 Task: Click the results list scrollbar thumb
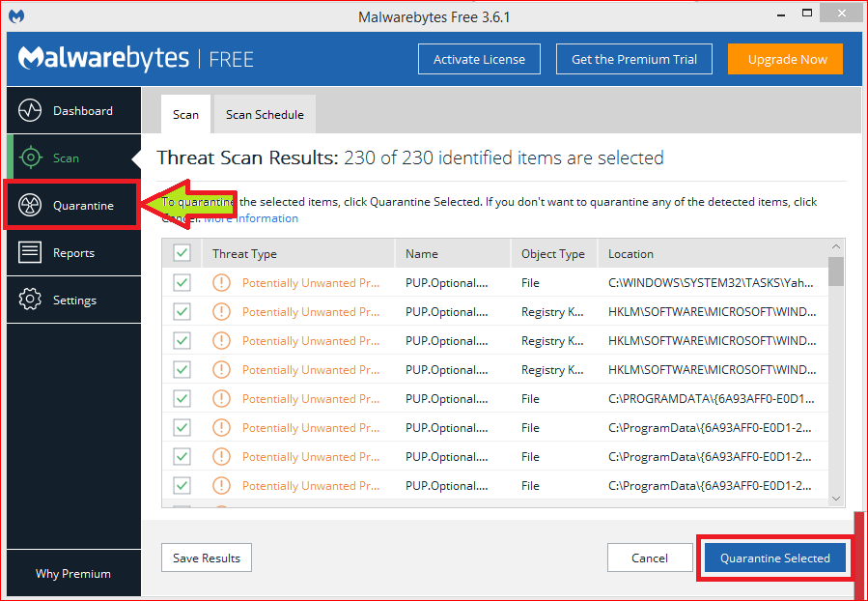click(x=836, y=271)
